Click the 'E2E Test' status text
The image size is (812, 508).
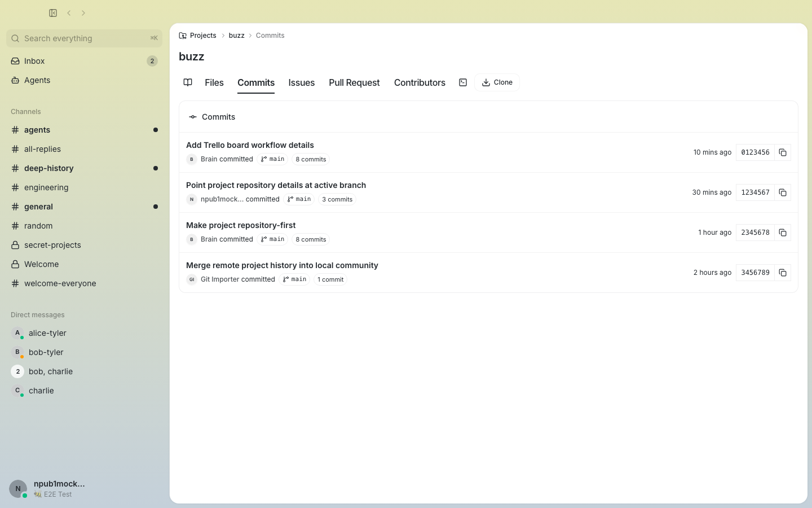point(58,494)
